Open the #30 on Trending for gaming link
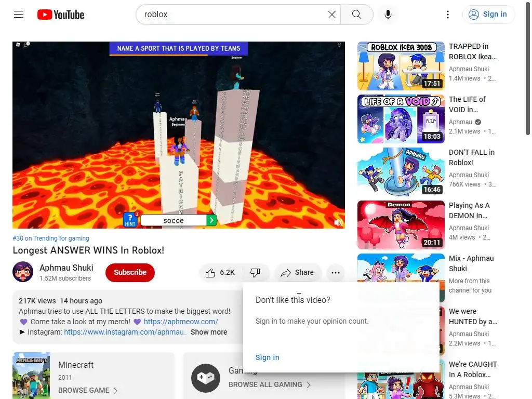This screenshot has width=532, height=399. coord(51,238)
